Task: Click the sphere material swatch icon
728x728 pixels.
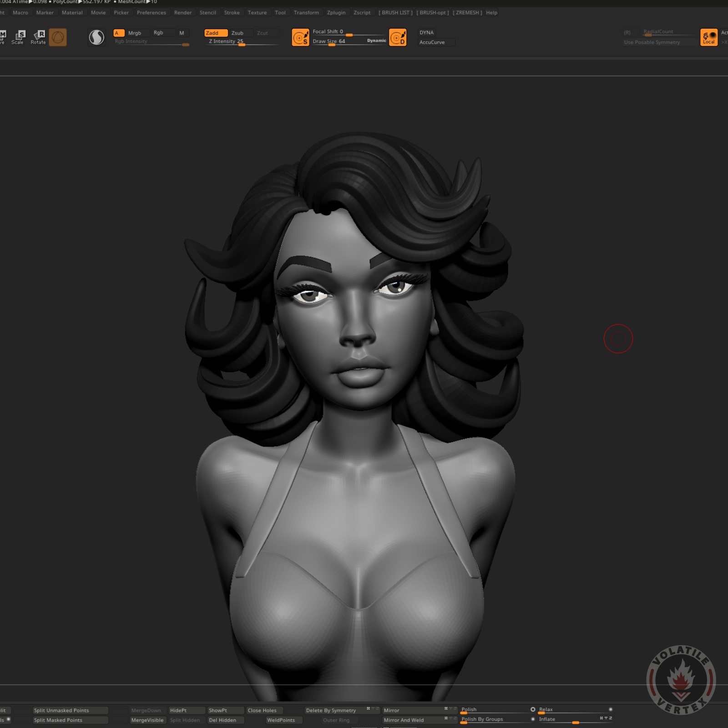Action: click(96, 37)
